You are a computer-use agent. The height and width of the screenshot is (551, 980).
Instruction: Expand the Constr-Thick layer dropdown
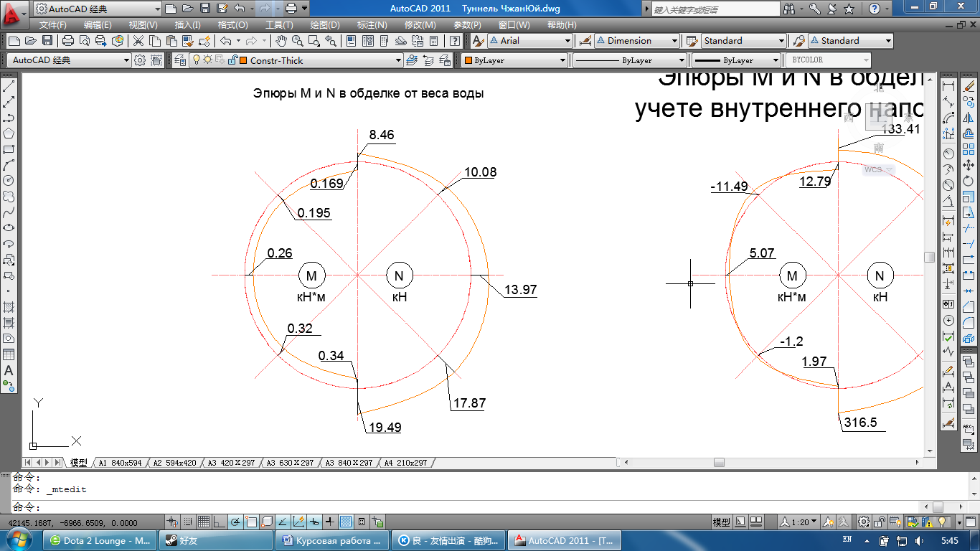[398, 60]
